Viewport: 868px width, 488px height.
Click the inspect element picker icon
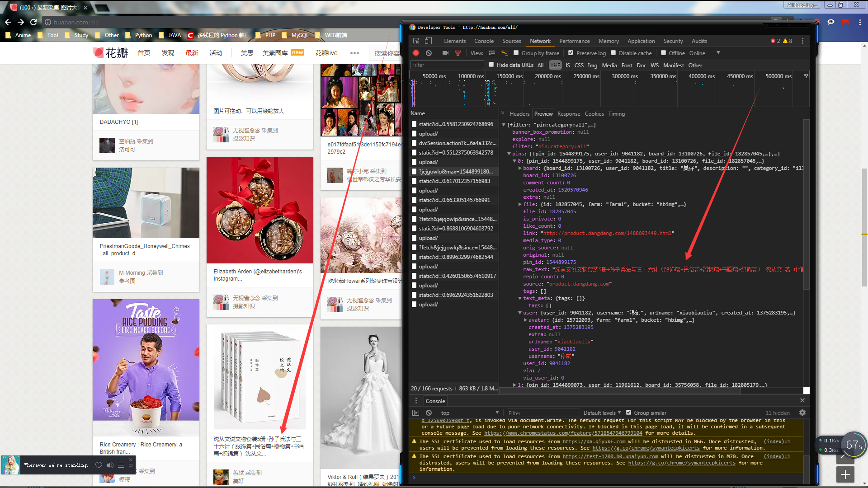pyautogui.click(x=416, y=41)
